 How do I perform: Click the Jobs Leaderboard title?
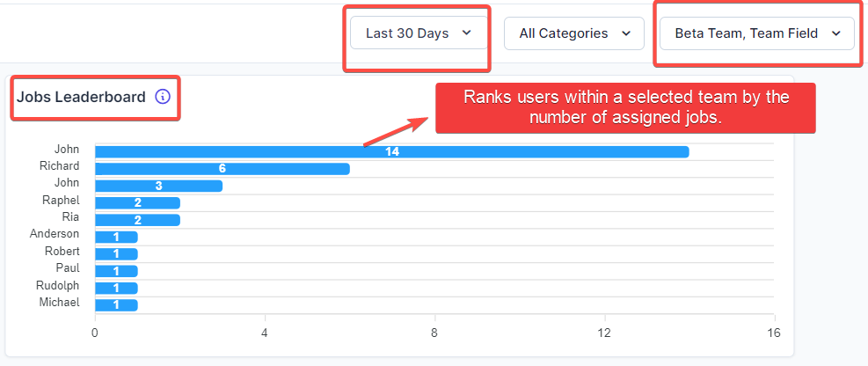pos(81,98)
